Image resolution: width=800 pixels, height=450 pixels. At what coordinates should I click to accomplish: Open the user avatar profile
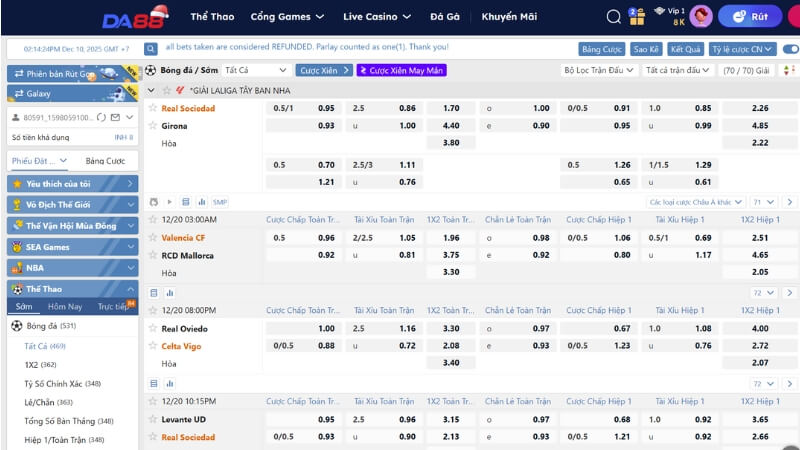pyautogui.click(x=701, y=17)
